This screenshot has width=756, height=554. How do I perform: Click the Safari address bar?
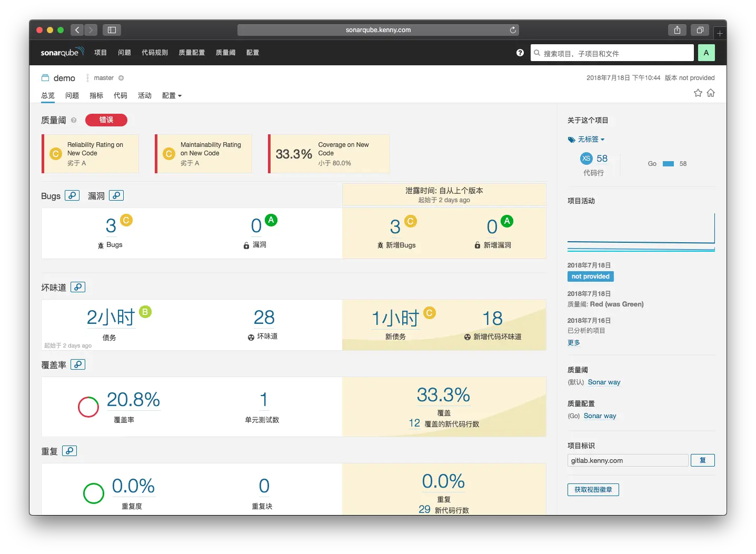(x=378, y=30)
